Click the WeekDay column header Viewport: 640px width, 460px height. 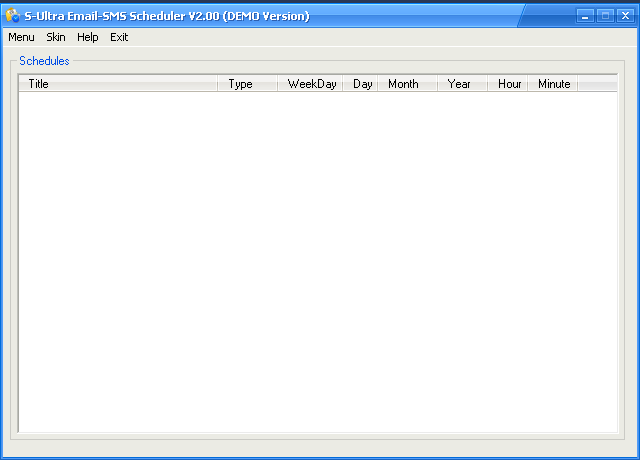tap(310, 84)
